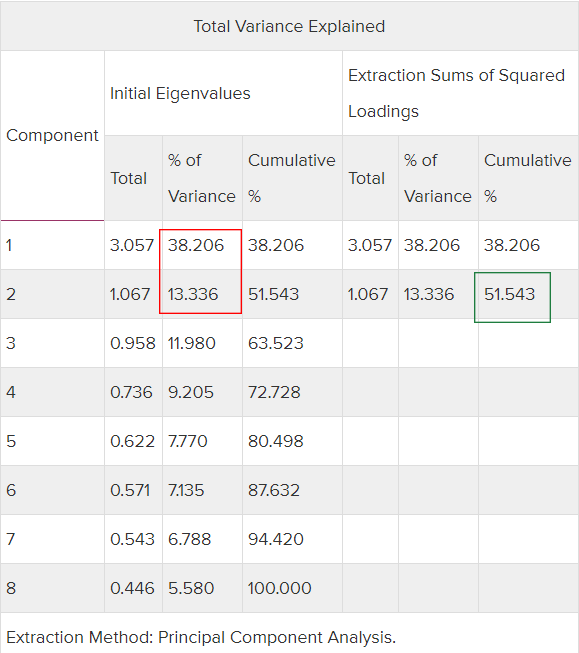Select cumulative value 63.523

[276, 343]
